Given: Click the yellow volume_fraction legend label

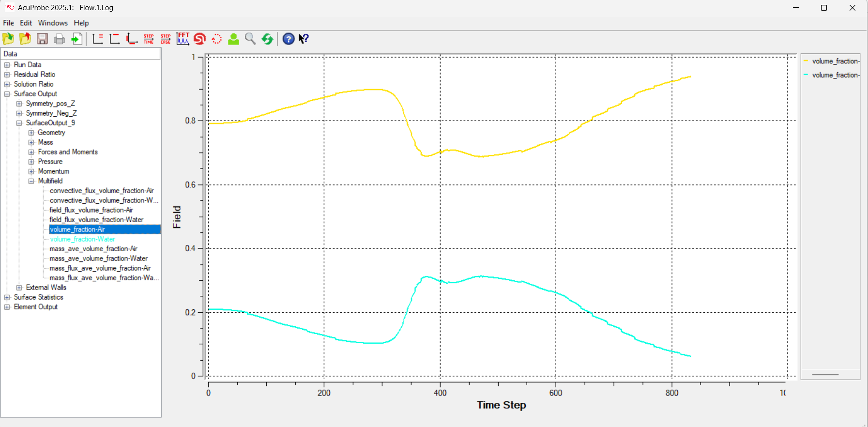Looking at the screenshot, I should pos(836,61).
